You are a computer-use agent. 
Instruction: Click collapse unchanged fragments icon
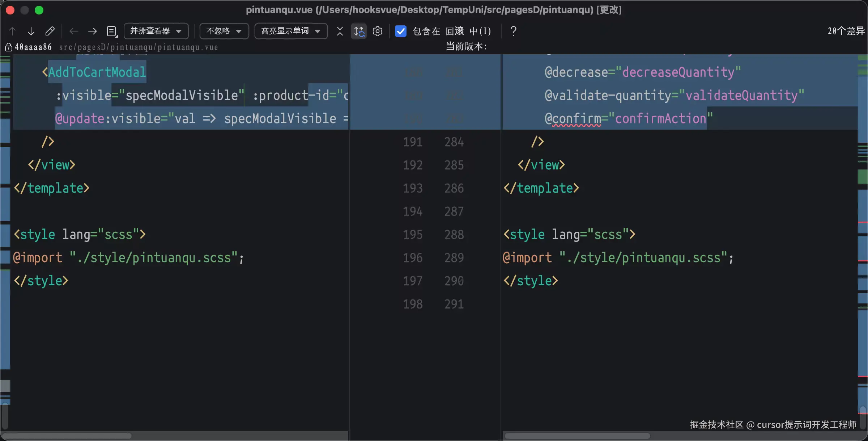pos(340,31)
